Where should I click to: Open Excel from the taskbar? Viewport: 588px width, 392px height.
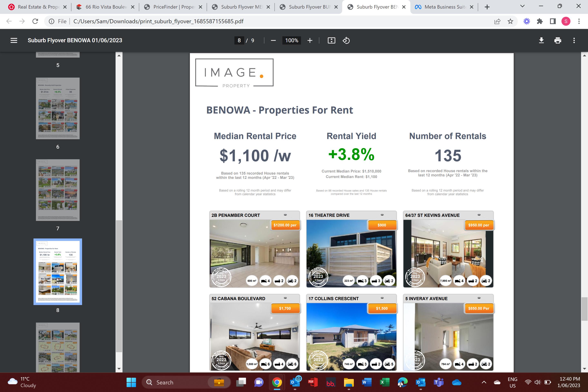pyautogui.click(x=384, y=382)
